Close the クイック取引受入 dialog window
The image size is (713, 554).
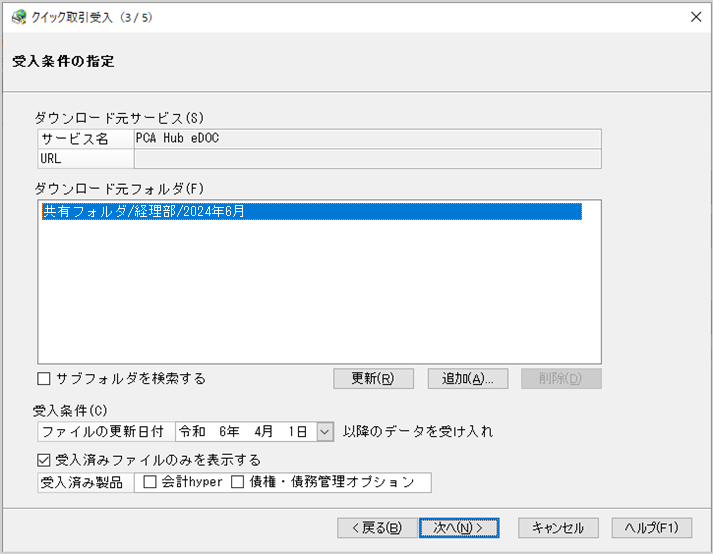pos(695,18)
